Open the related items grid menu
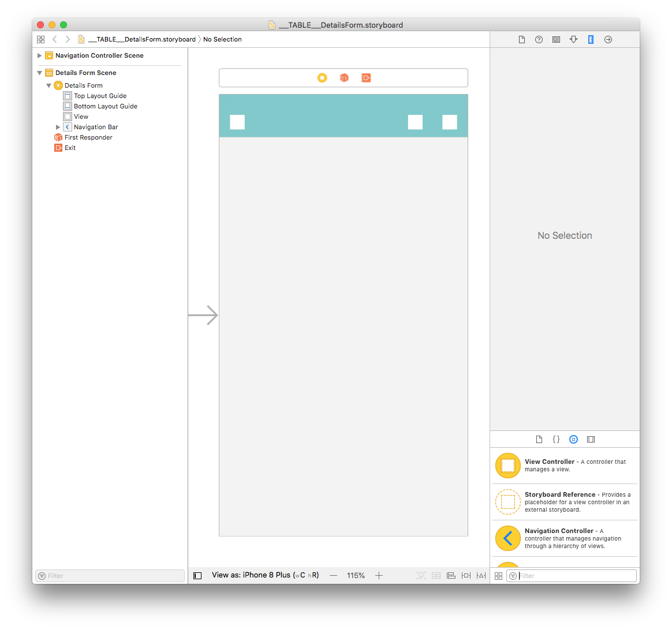672x630 pixels. [x=41, y=39]
